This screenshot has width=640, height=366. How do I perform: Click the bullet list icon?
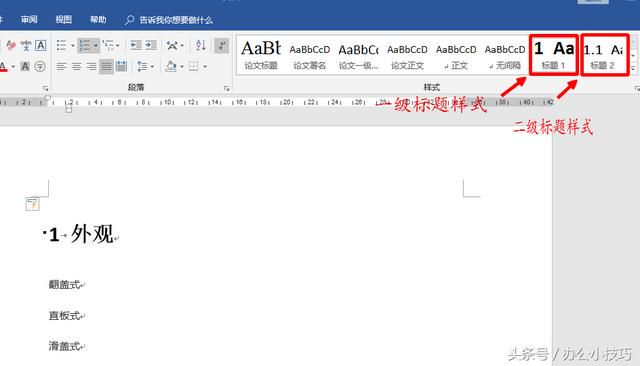tap(62, 45)
